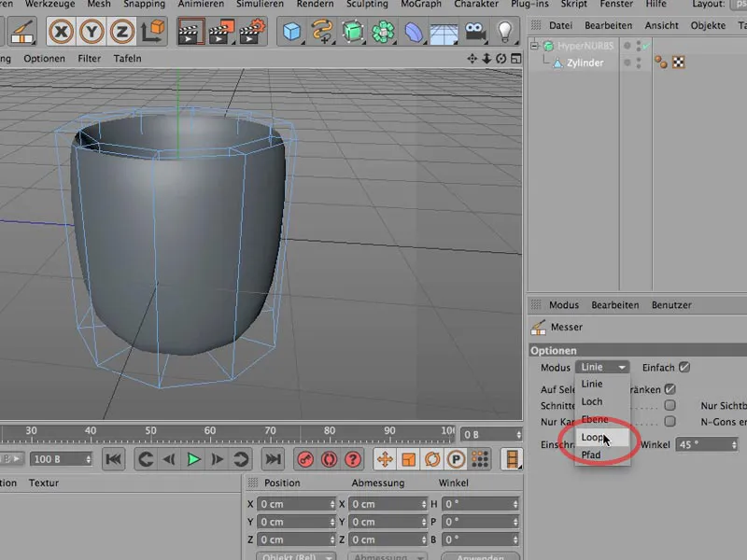Add a camera object
747x560 pixels.
475,32
